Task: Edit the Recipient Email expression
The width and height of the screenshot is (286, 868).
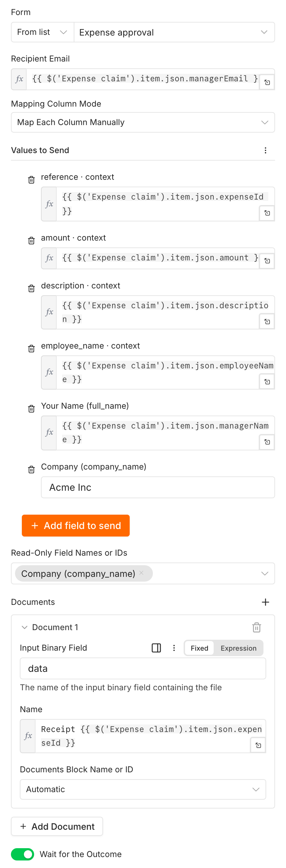Action: (143, 79)
